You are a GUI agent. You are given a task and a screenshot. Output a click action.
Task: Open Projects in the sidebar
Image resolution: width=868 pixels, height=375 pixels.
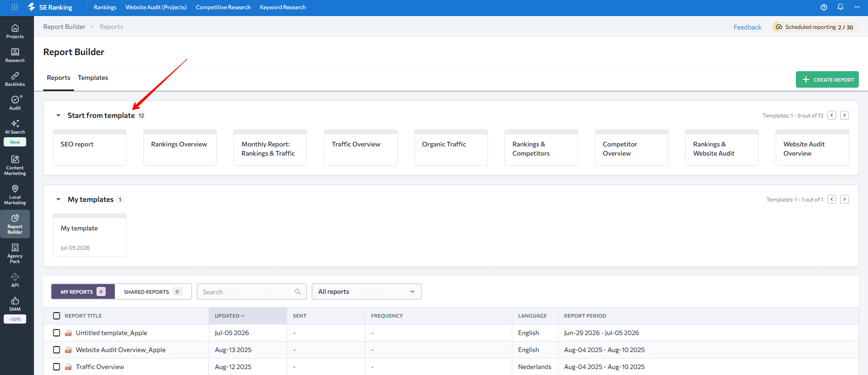(15, 32)
